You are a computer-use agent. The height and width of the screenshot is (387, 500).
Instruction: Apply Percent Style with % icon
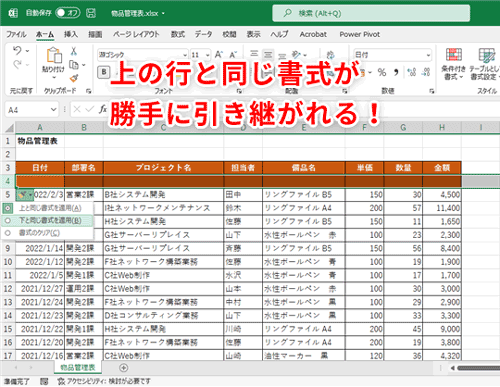[x=382, y=72]
